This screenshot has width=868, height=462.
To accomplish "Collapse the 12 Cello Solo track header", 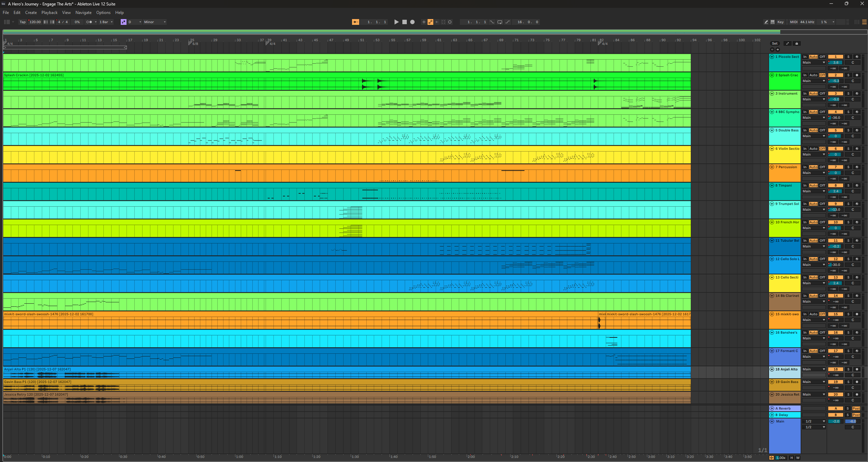I will pyautogui.click(x=771, y=259).
